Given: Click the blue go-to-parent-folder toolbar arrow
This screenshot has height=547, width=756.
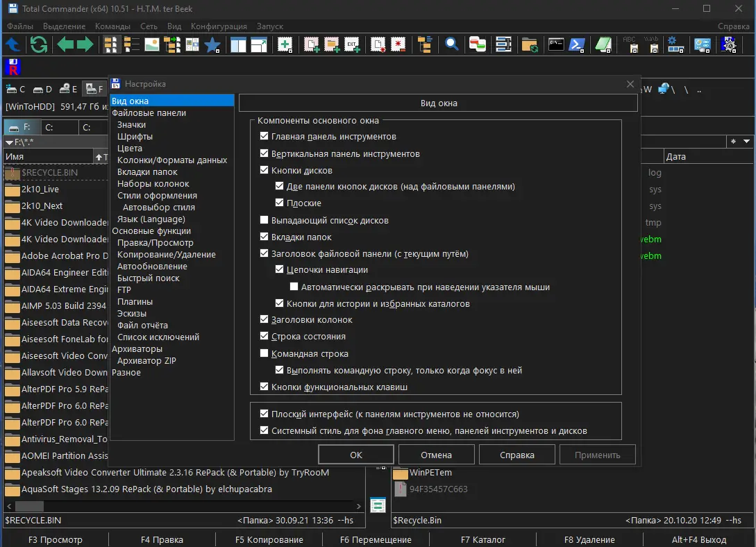Looking at the screenshot, I should tap(12, 45).
